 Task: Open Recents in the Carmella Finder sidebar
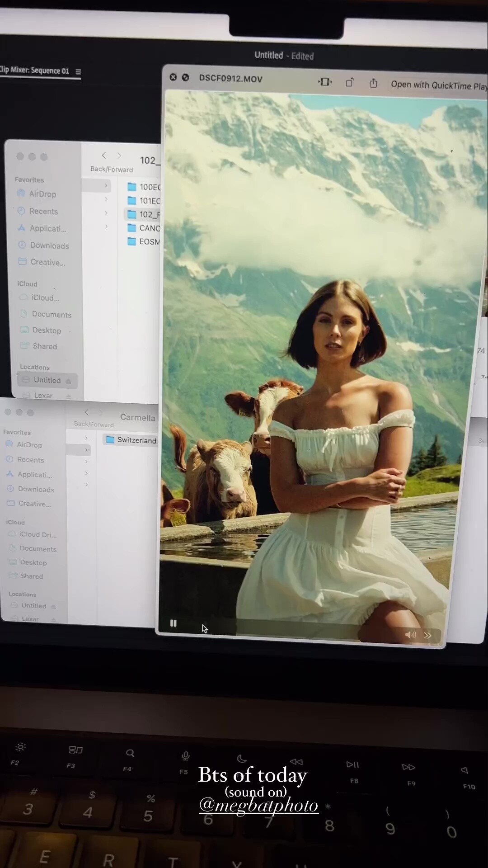tap(30, 459)
